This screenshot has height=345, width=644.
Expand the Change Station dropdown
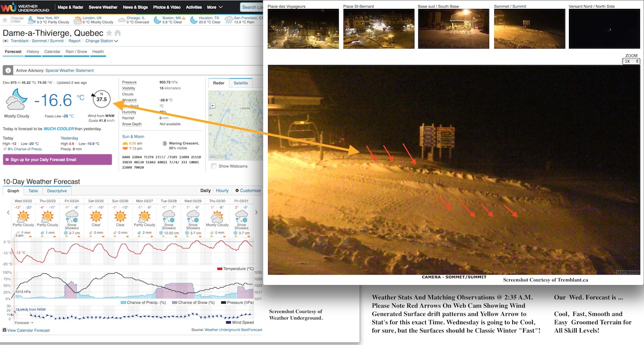102,41
